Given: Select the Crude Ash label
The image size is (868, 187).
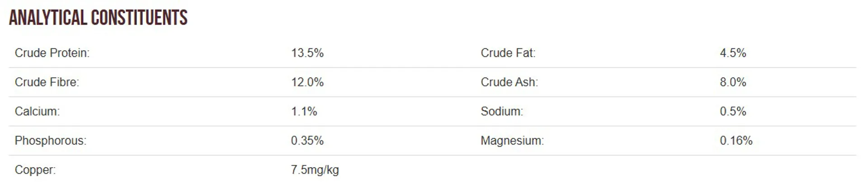Looking at the screenshot, I should [x=509, y=82].
